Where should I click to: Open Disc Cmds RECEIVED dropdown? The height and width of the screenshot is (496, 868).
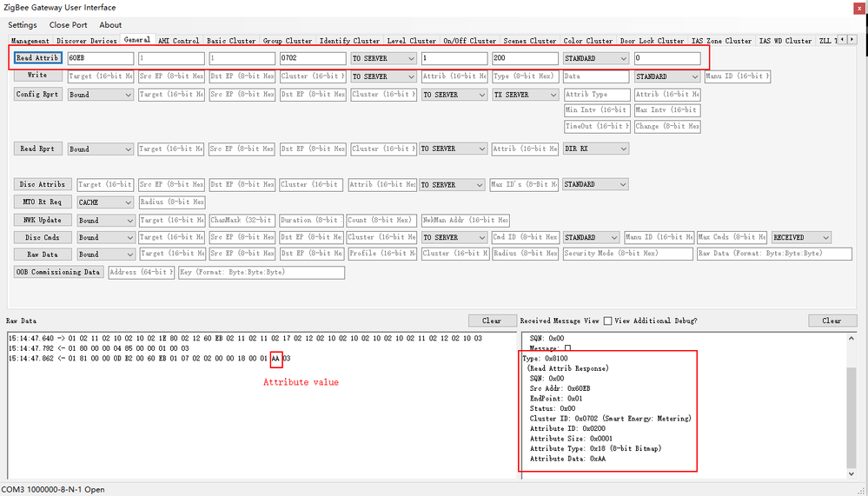[802, 237]
